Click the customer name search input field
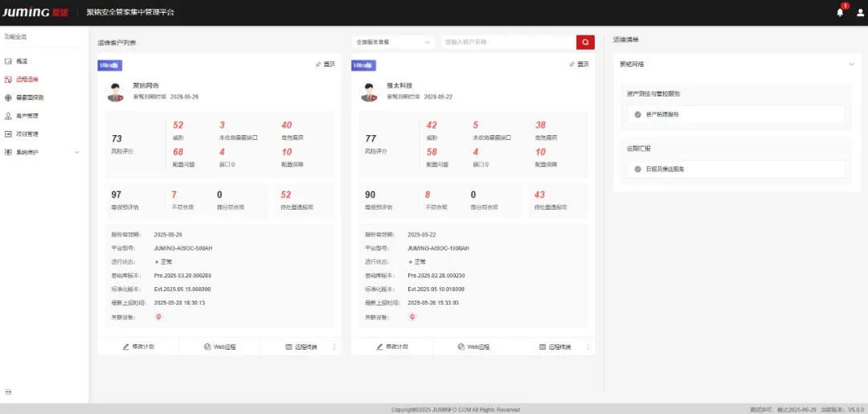Viewport: 868px width, 414px height. [x=508, y=42]
